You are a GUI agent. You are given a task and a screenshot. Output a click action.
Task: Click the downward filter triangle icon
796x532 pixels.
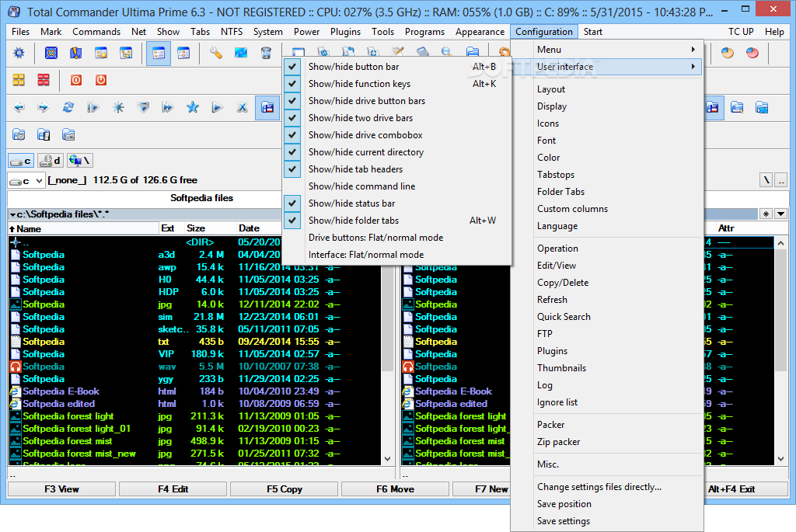(143, 107)
